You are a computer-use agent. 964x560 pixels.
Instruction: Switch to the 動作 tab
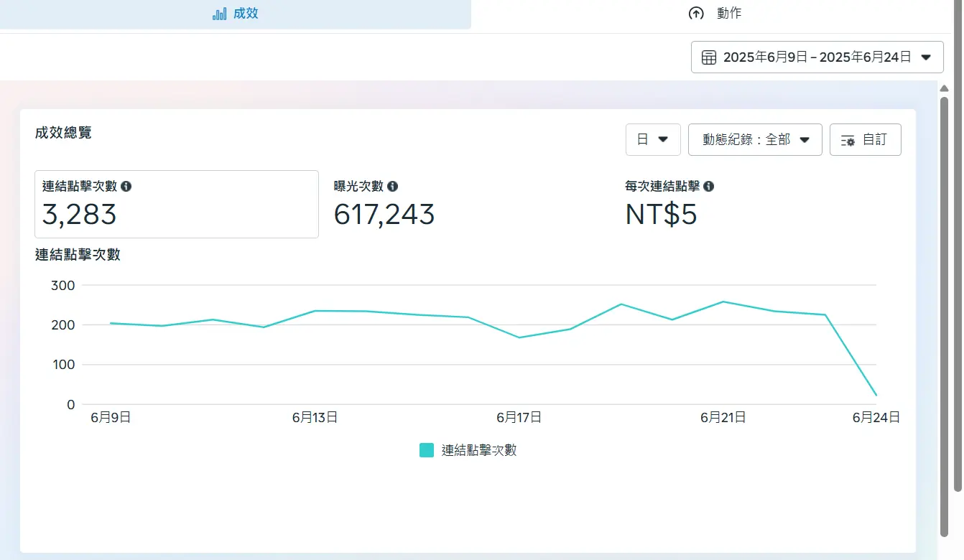coord(715,14)
